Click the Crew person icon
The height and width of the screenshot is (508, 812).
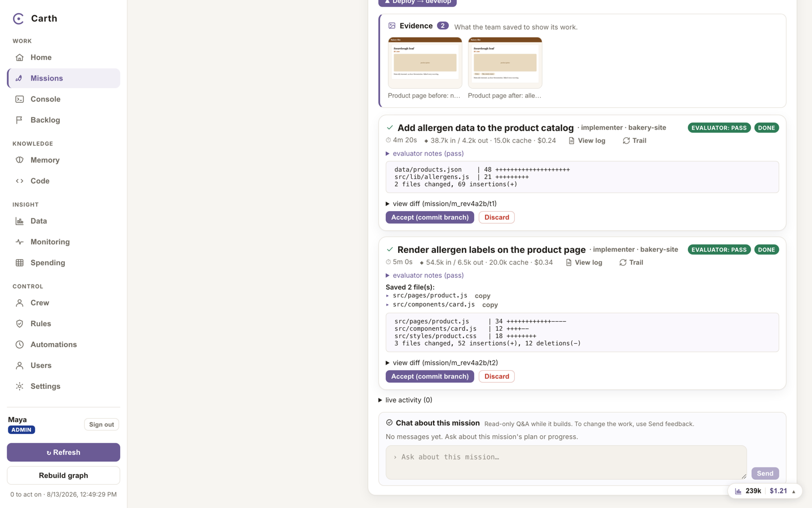pyautogui.click(x=20, y=303)
